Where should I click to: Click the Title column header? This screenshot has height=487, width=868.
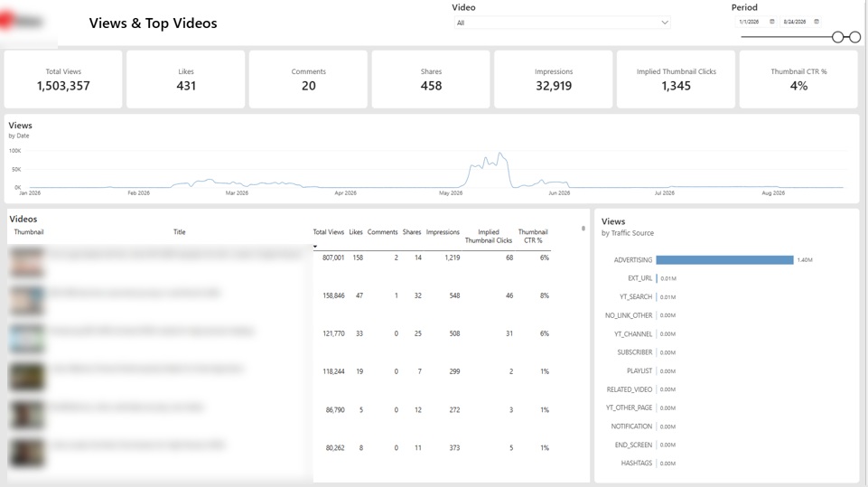[180, 232]
